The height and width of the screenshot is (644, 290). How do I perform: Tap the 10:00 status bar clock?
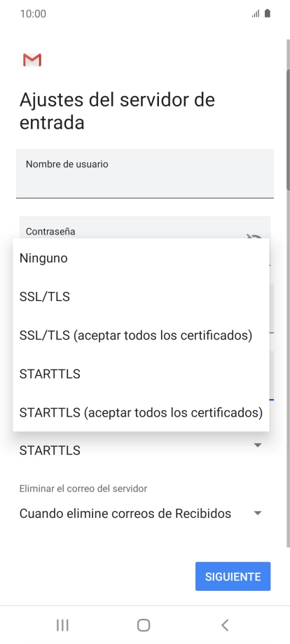(x=33, y=13)
